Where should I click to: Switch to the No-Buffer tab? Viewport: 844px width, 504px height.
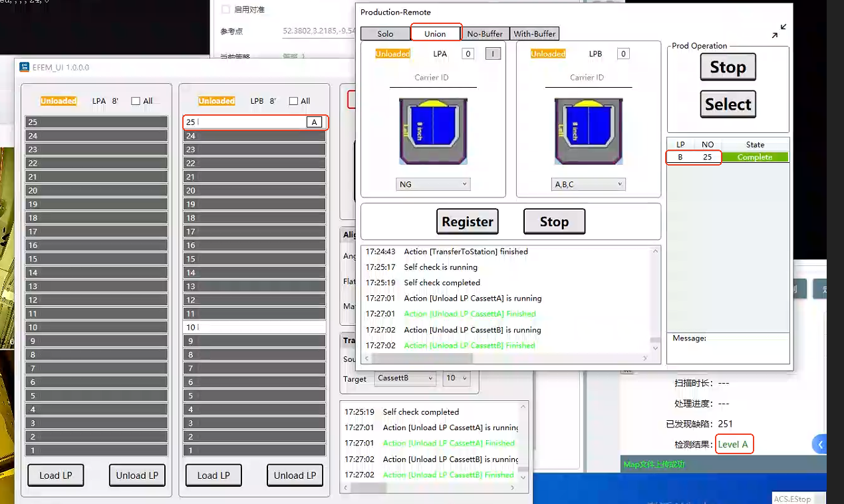486,33
